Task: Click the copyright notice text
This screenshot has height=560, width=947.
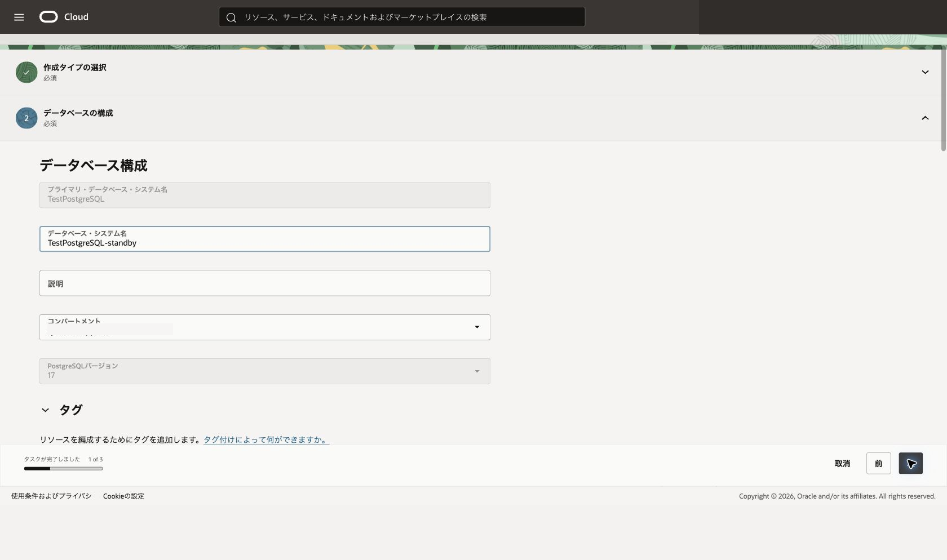Action: (837, 496)
